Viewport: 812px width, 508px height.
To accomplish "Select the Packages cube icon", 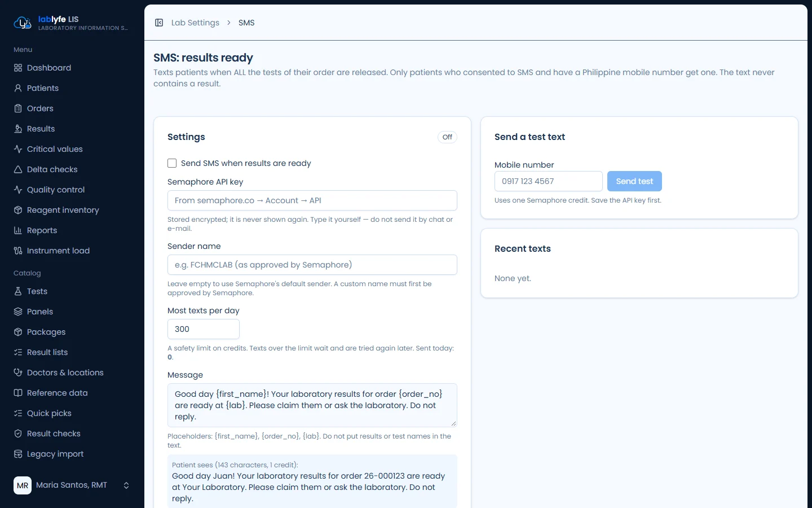I will click(x=18, y=332).
